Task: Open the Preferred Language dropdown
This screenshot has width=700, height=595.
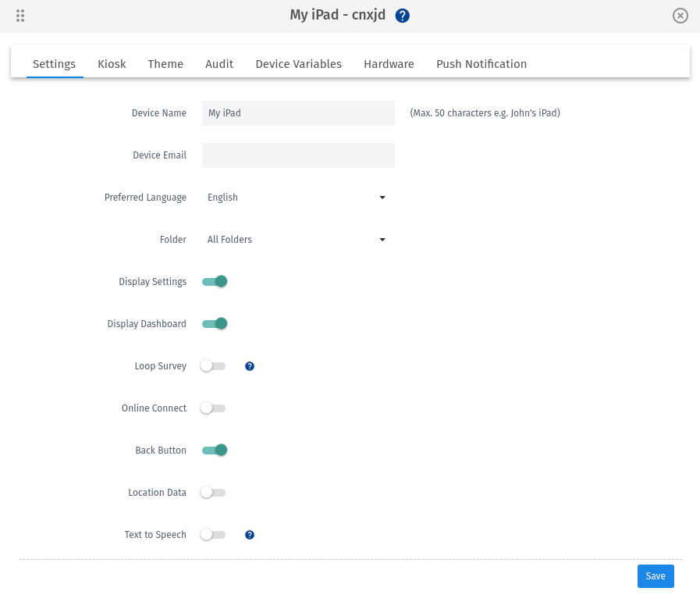Action: coord(297,198)
